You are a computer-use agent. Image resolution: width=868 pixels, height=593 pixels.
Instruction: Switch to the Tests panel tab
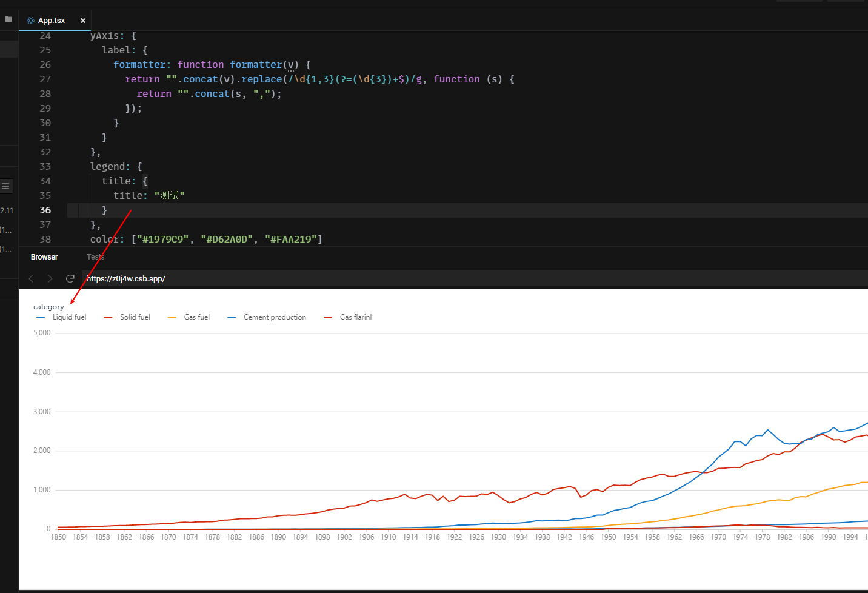point(96,257)
